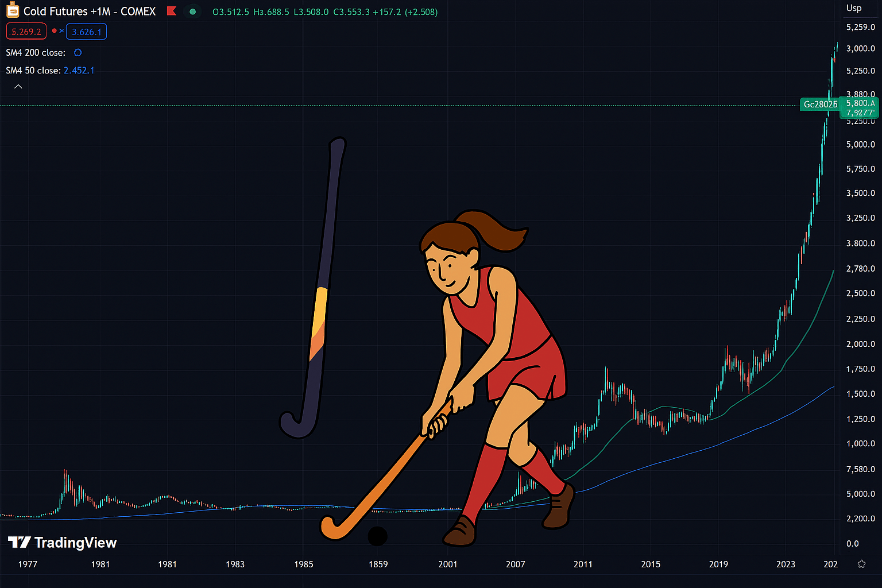This screenshot has width=882, height=588.
Task: Click the blue x between price boxes
Action: pyautogui.click(x=61, y=31)
